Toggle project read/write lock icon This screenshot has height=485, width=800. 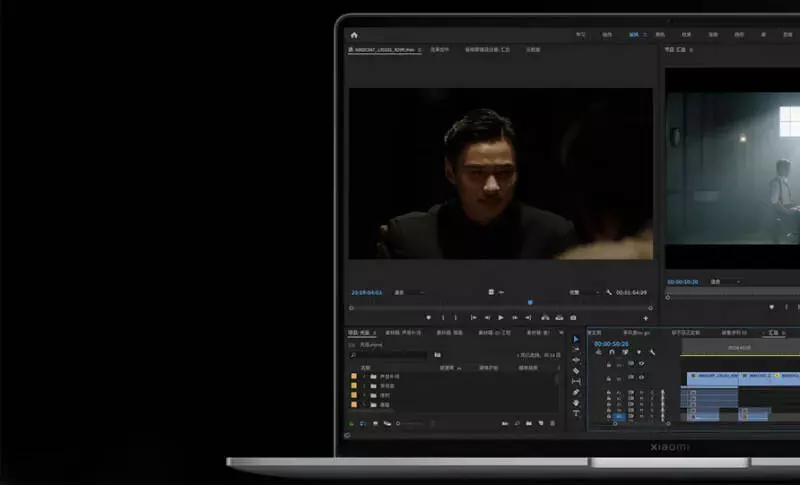pyautogui.click(x=351, y=424)
